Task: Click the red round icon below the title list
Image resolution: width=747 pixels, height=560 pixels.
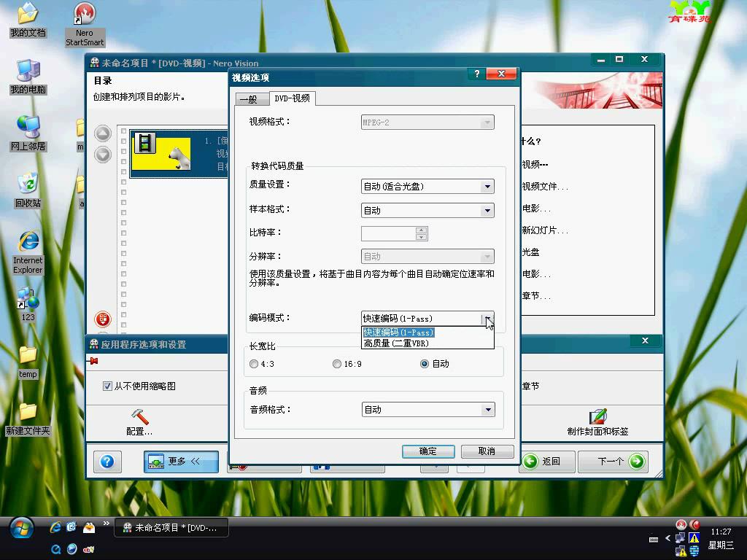Action: pos(103,319)
